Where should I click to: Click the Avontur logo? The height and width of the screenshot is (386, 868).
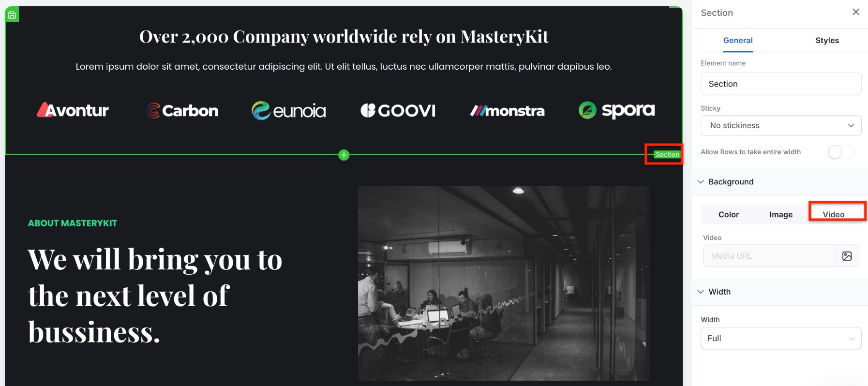click(73, 110)
